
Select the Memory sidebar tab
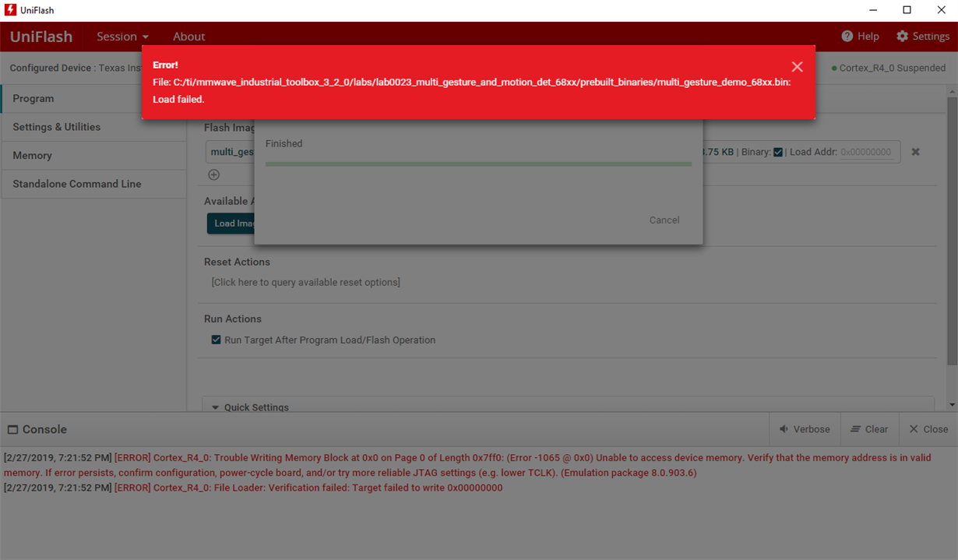point(93,155)
